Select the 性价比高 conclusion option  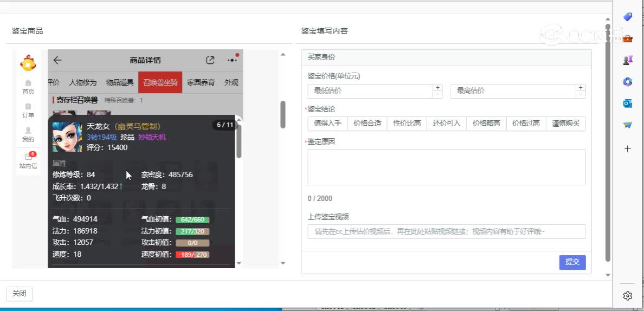click(407, 124)
